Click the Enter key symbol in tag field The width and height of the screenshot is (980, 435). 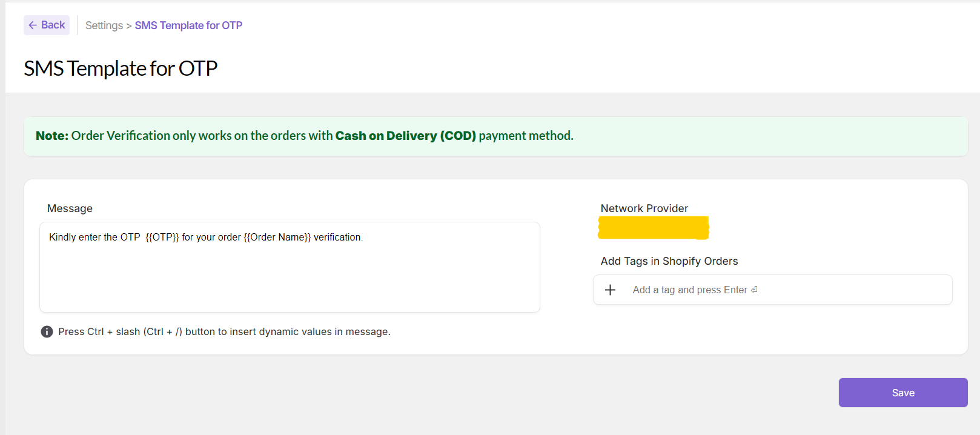(754, 290)
